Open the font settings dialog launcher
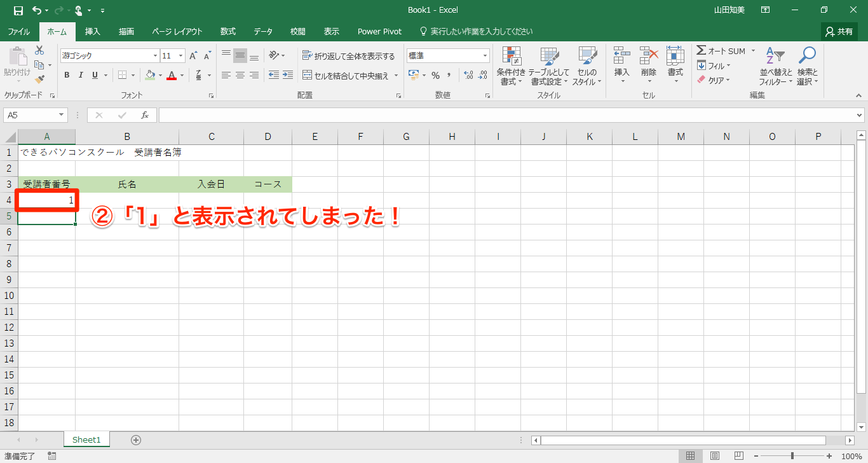Viewport: 868px width, 463px height. tap(211, 95)
